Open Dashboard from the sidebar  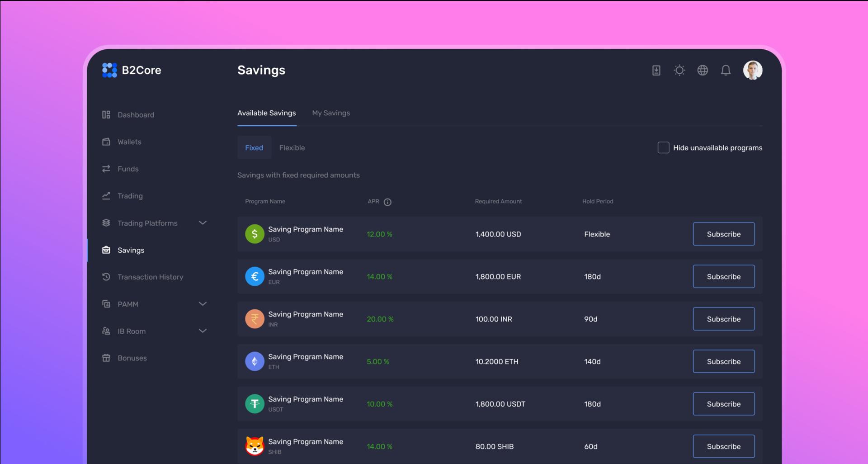click(136, 115)
